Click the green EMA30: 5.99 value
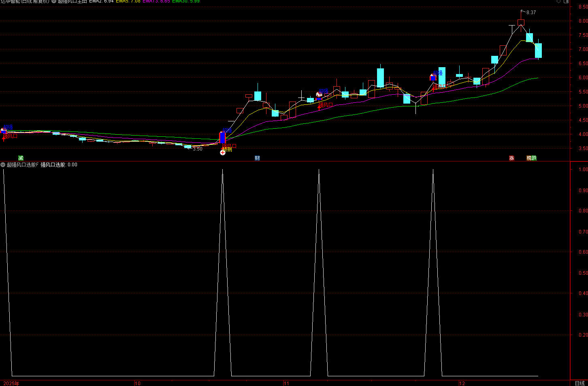Viewport: 588px width, 386px height. pyautogui.click(x=186, y=1)
